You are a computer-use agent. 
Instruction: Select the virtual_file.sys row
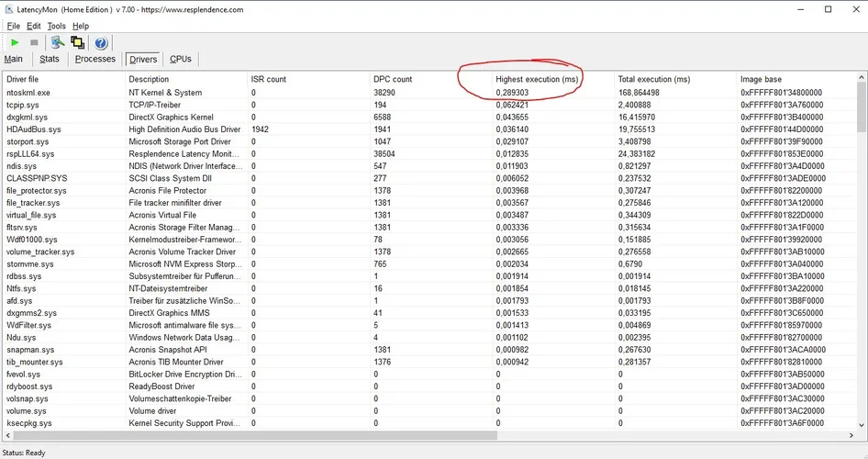[429, 215]
